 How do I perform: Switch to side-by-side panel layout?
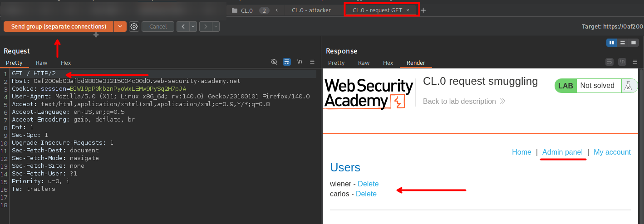tap(612, 43)
